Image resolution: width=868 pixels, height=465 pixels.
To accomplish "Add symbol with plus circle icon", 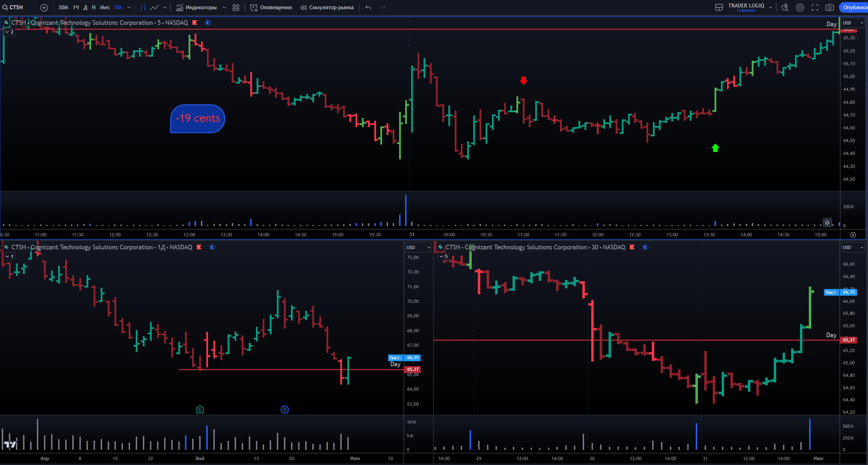I will (x=44, y=7).
